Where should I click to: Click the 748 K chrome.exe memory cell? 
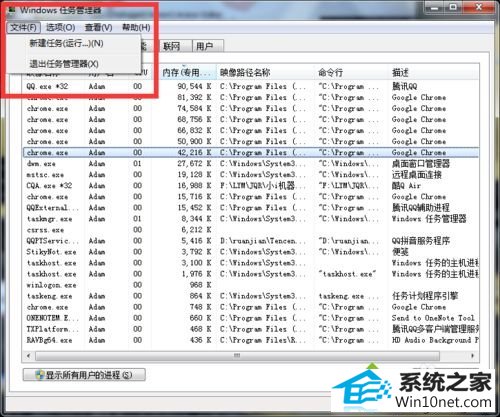point(200,307)
